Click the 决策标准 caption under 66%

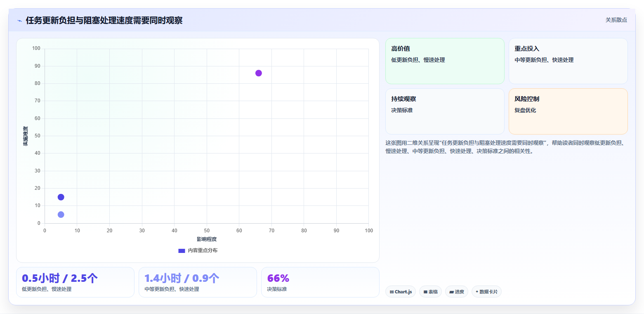coord(277,289)
